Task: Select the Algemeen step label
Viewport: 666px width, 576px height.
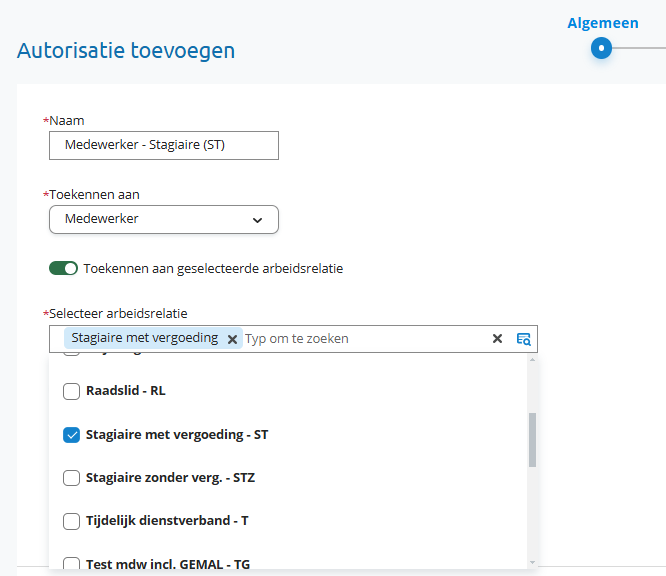Action: point(603,23)
